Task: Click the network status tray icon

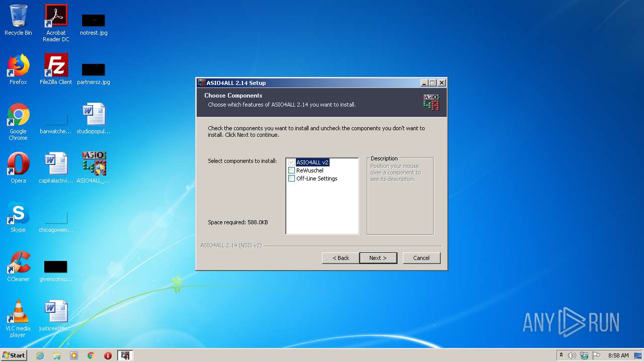Action: pos(584,355)
